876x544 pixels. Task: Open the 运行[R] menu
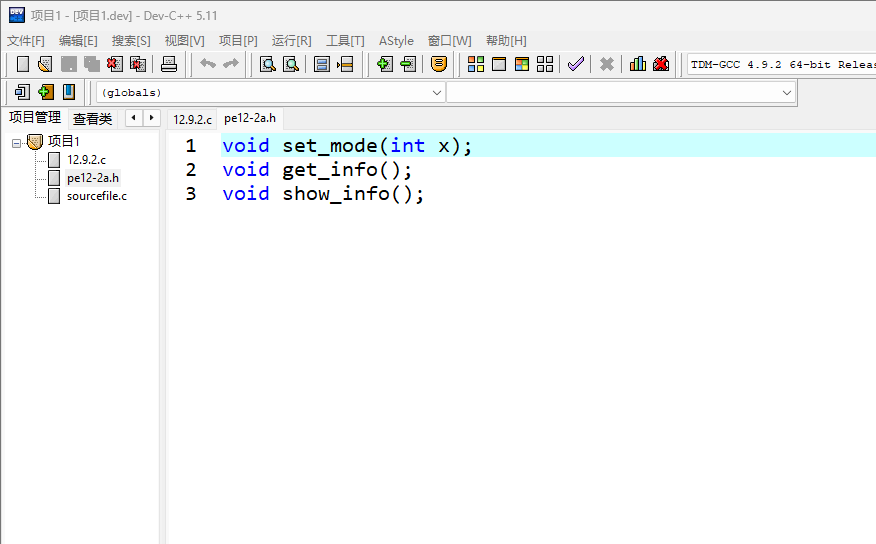pos(292,41)
